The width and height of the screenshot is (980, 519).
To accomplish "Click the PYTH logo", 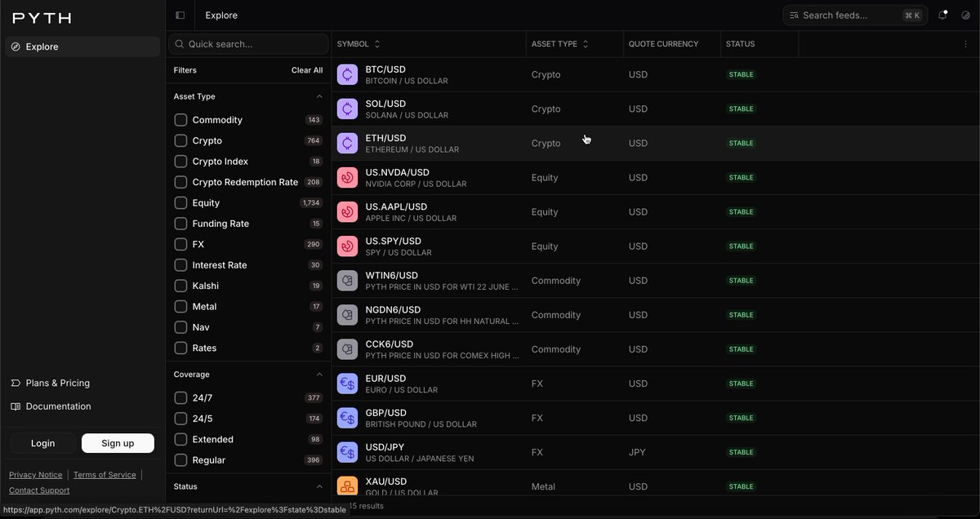I will click(x=42, y=18).
